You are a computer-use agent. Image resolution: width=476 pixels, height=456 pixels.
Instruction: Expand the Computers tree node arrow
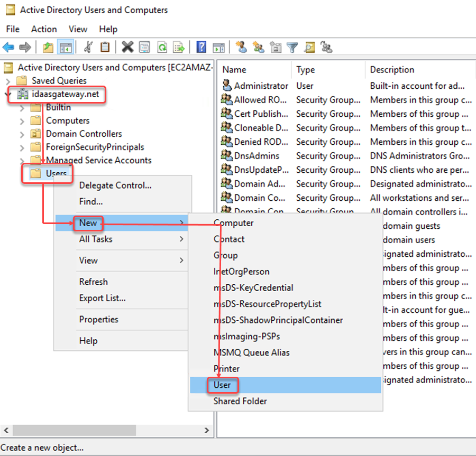(22, 121)
